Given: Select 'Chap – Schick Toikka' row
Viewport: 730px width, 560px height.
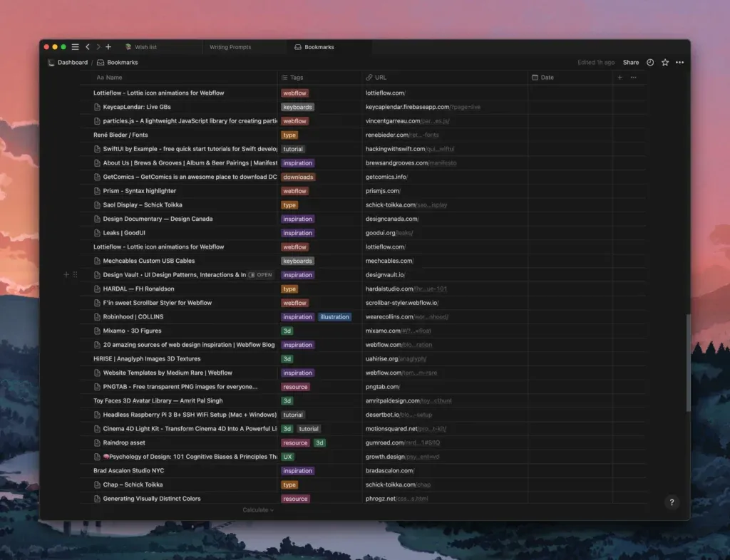Looking at the screenshot, I should click(x=133, y=484).
